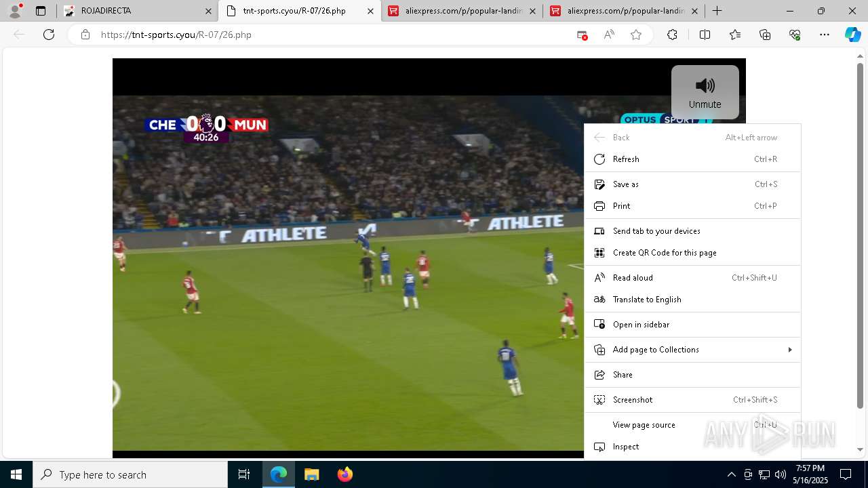The height and width of the screenshot is (488, 868).
Task: Open volume control tray icon
Action: pos(781,474)
